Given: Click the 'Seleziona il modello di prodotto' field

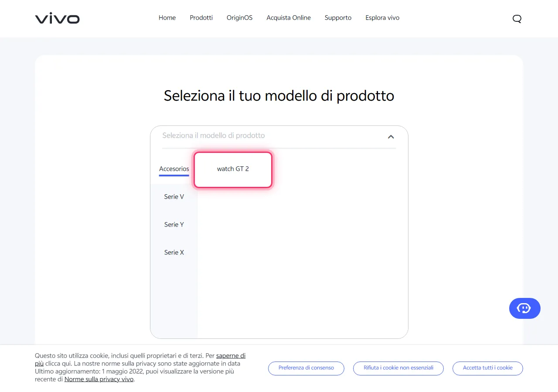Looking at the screenshot, I should (x=279, y=136).
